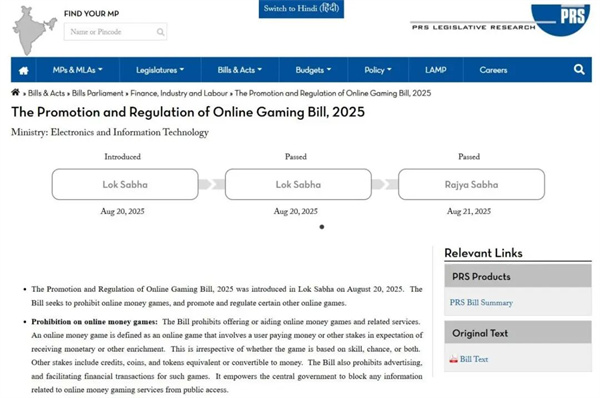Click the Relevant Links heading
The height and width of the screenshot is (398, 600).
coord(483,253)
